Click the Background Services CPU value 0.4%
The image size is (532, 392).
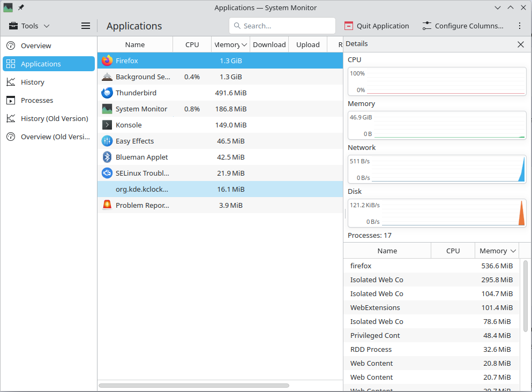(192, 77)
